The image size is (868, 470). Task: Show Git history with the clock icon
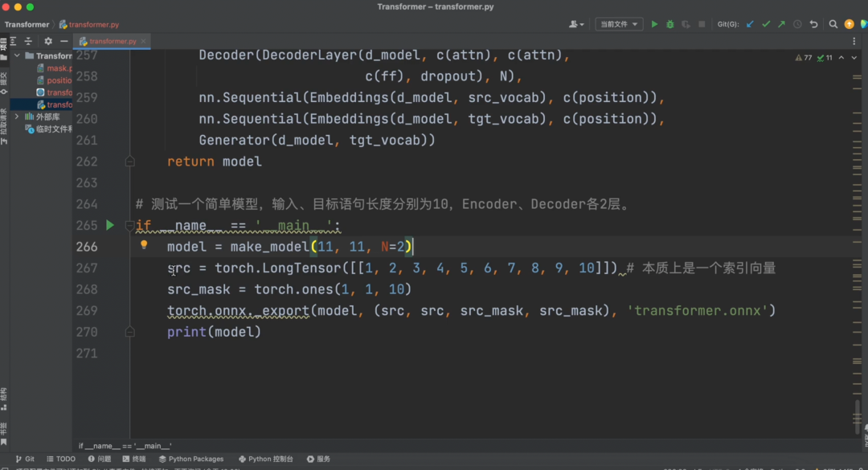click(x=798, y=24)
